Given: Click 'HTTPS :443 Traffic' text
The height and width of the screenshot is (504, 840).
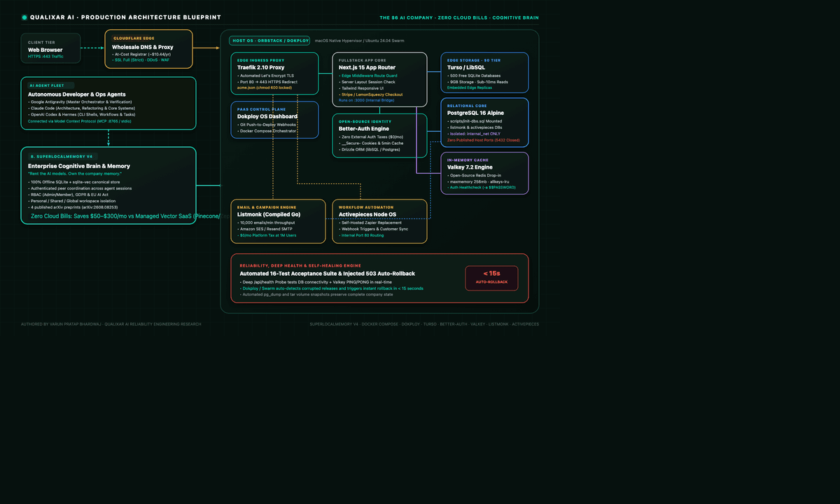Looking at the screenshot, I should click(45, 56).
